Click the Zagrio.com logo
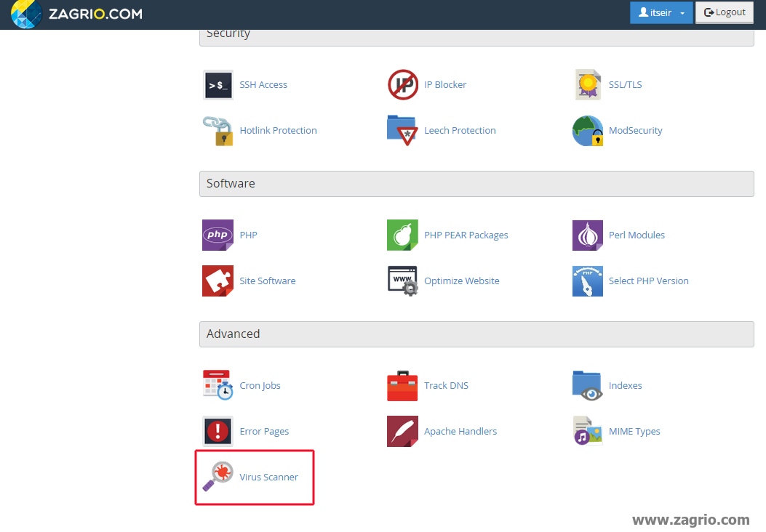The width and height of the screenshot is (766, 532). click(77, 14)
